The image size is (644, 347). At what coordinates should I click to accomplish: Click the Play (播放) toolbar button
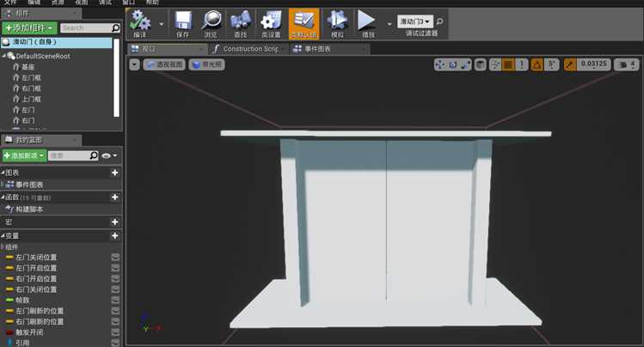368,23
